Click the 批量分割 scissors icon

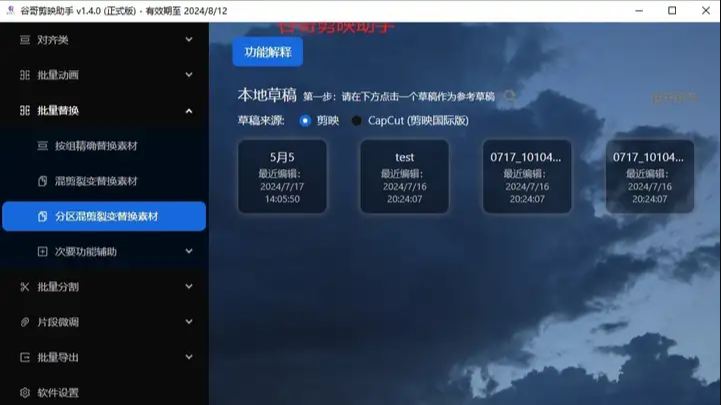click(25, 287)
